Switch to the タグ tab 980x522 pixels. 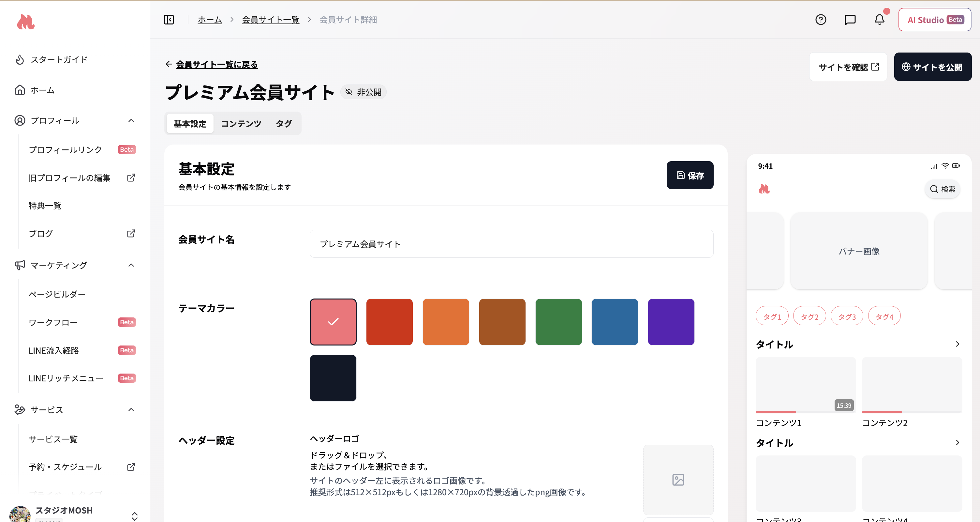284,123
